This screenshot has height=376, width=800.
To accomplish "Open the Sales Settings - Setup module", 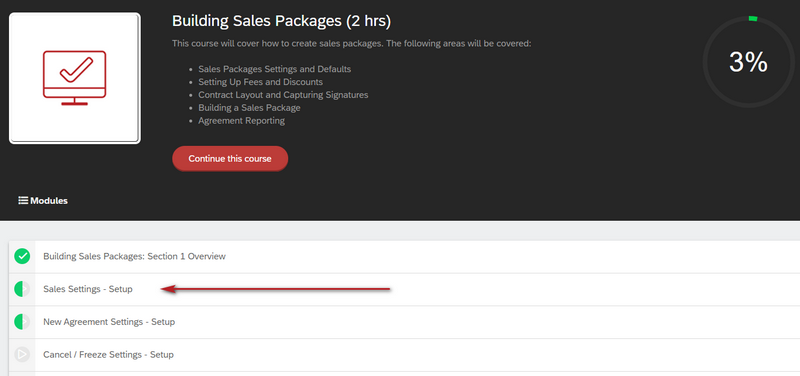I will point(88,289).
